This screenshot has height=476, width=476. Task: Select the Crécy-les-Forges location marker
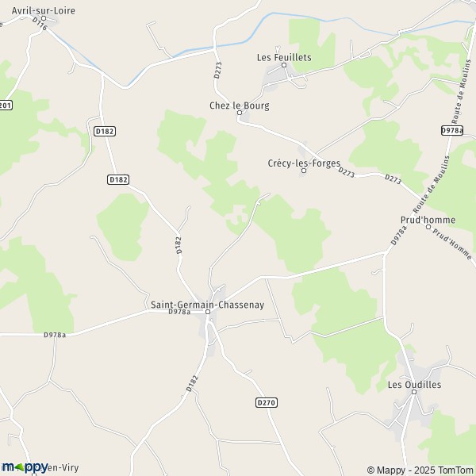click(304, 171)
